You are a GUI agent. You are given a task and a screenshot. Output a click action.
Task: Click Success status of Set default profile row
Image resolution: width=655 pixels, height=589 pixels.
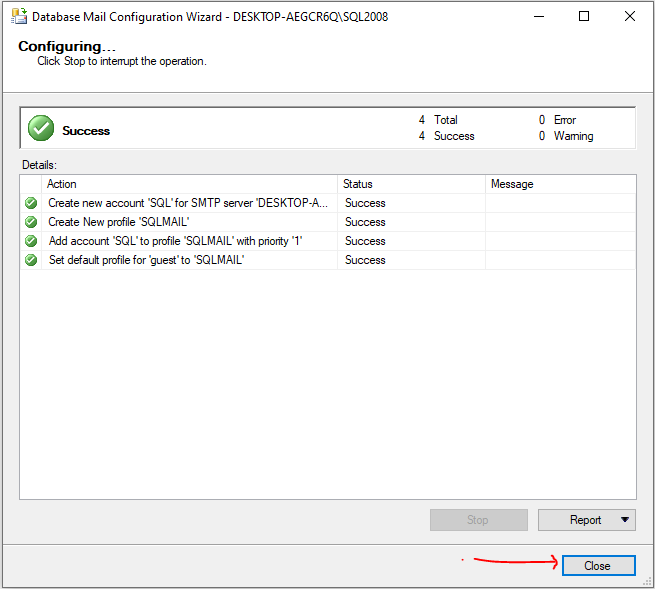pyautogui.click(x=365, y=260)
